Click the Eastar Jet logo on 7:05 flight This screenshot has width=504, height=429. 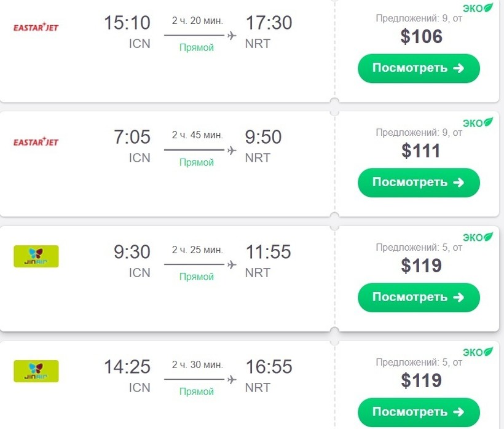(x=36, y=142)
